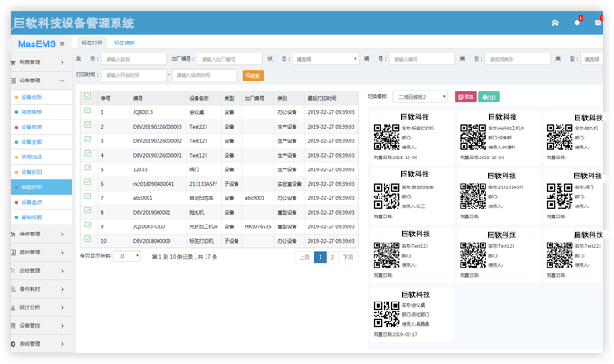Open 设备盘点 in the sidebar
Viewport: 614px width, 364px height.
click(x=32, y=202)
